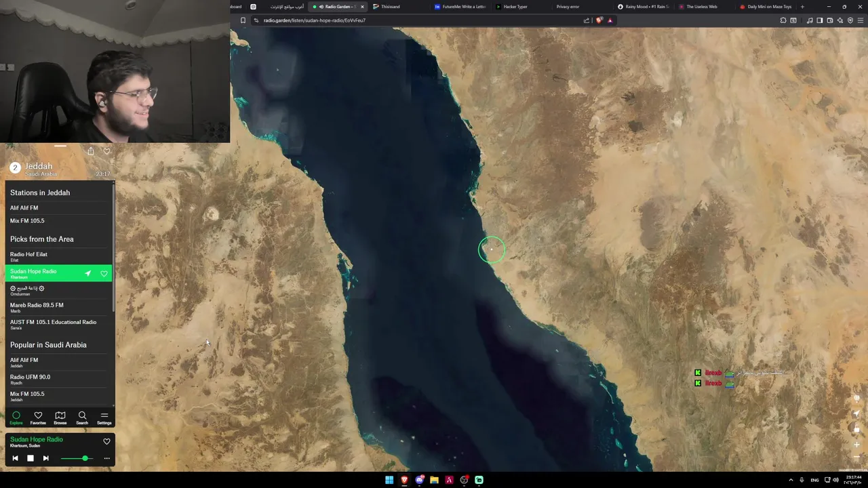This screenshot has width=868, height=488.
Task: Go to my location on map
Action: coord(856,413)
